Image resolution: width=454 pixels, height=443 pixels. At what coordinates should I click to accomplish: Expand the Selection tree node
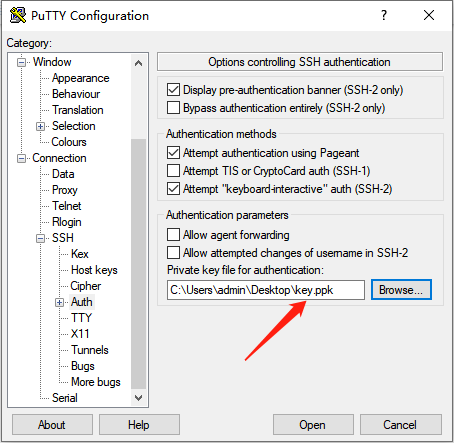[x=40, y=126]
